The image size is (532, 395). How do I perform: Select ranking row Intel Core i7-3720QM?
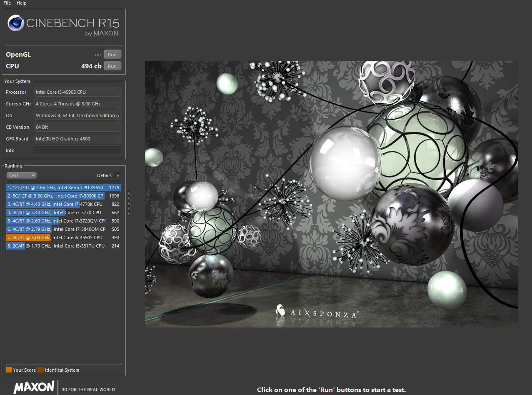[x=63, y=221]
